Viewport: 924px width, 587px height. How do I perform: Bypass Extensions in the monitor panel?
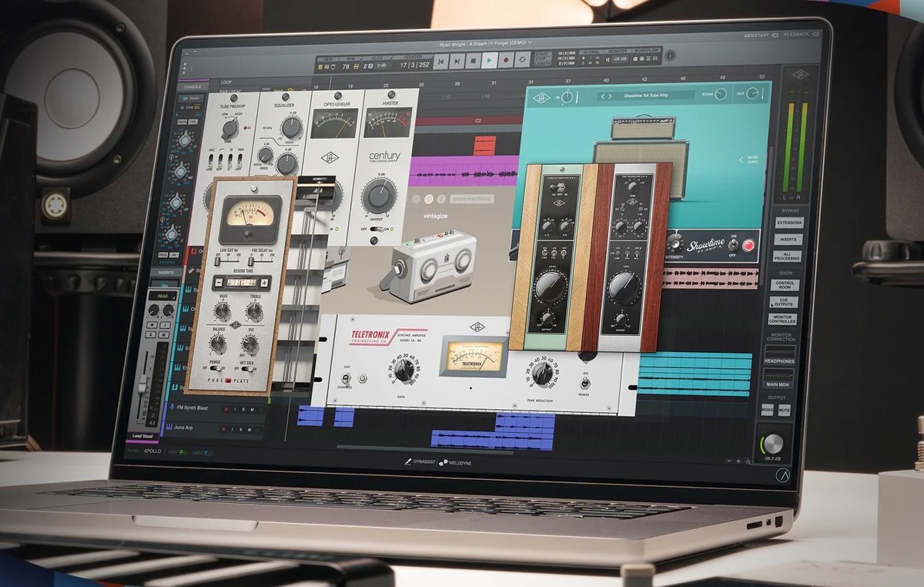790,222
